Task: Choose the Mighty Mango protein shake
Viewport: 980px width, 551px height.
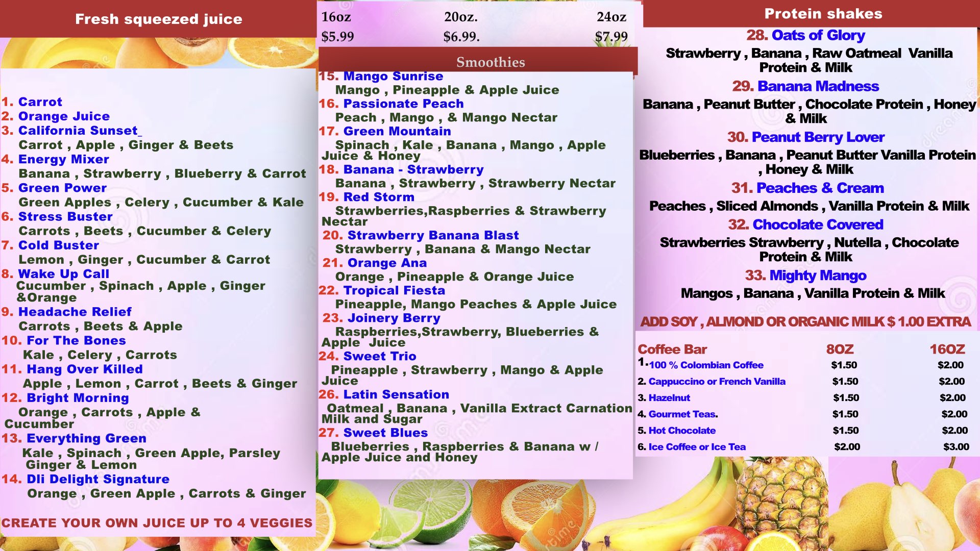Action: (817, 275)
